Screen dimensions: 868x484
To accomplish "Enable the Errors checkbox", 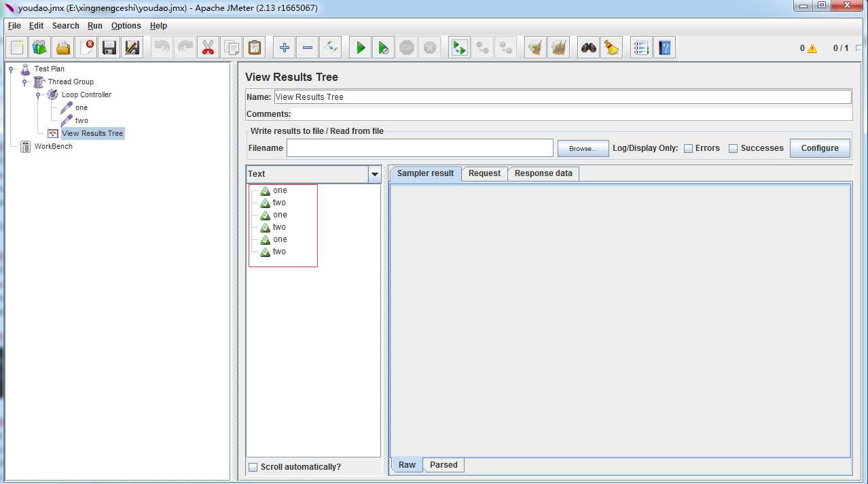I will [x=688, y=148].
